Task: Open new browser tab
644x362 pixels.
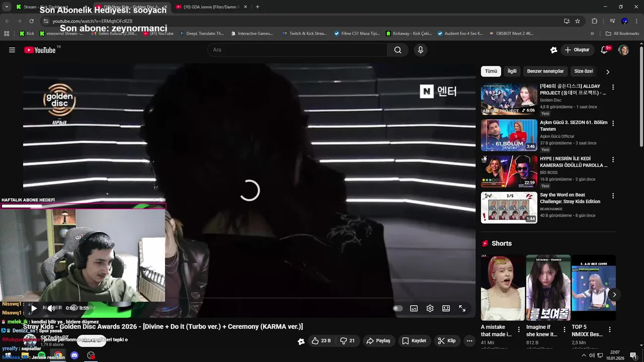Action: click(x=258, y=7)
